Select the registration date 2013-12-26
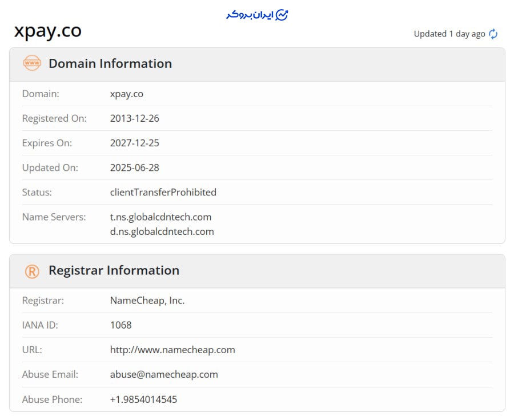 pyautogui.click(x=134, y=118)
